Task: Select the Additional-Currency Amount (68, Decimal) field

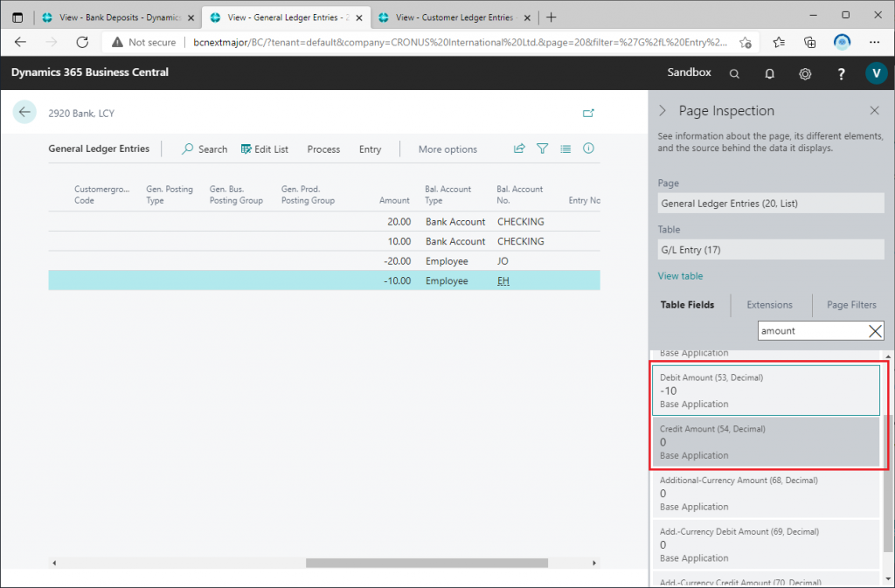Action: [x=766, y=494]
